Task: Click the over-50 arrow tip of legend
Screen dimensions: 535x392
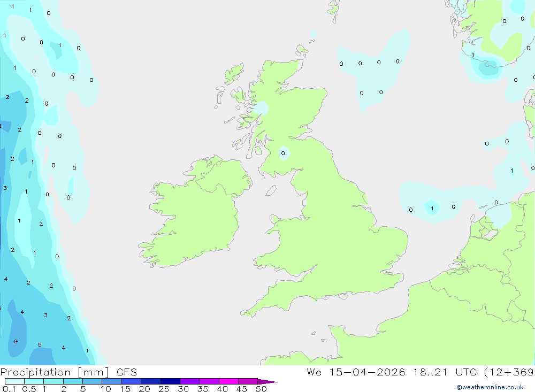Action: (x=267, y=382)
